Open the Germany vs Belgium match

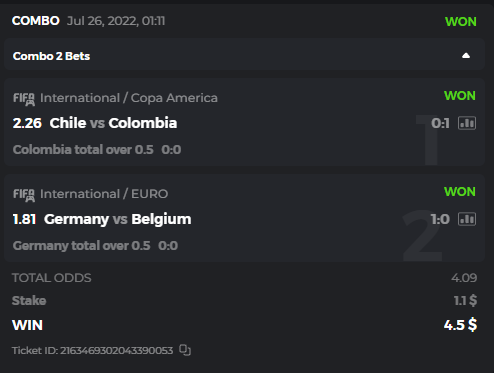(118, 219)
